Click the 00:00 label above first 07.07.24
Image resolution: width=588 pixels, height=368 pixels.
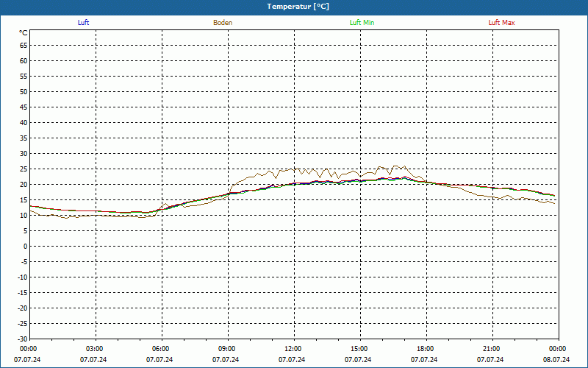(x=29, y=349)
